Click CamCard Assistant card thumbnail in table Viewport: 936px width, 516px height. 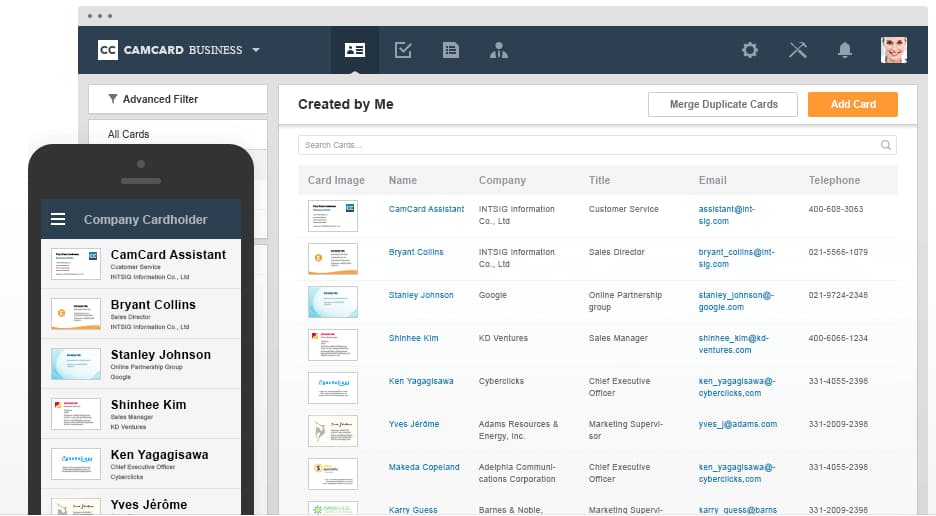pos(332,216)
